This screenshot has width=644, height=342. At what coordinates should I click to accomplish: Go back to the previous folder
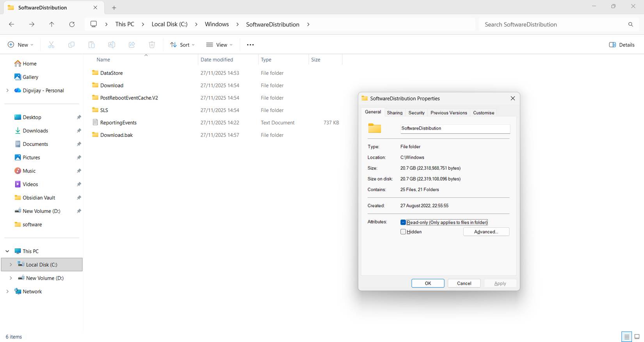coord(12,24)
